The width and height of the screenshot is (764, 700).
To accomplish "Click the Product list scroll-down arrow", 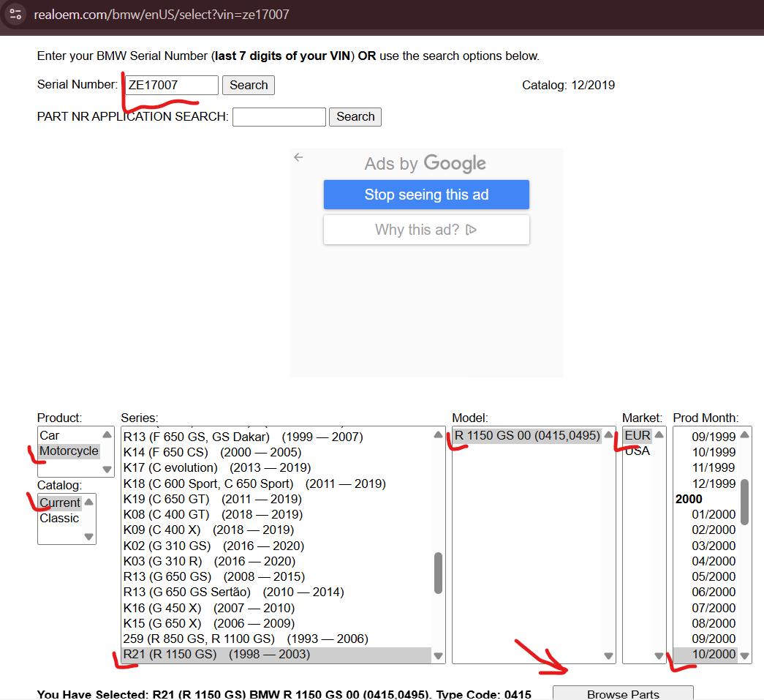I will click(x=107, y=470).
